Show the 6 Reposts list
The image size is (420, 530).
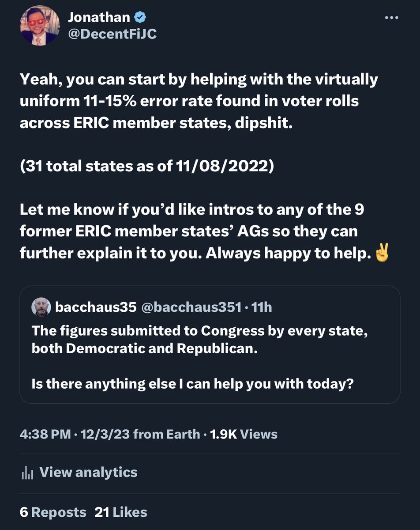coord(53,512)
